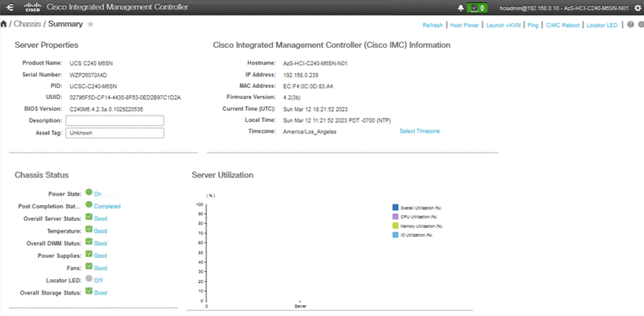Select the MAC address EC:F4:0C:0D:83:A4
644x316 pixels.
pyautogui.click(x=308, y=86)
